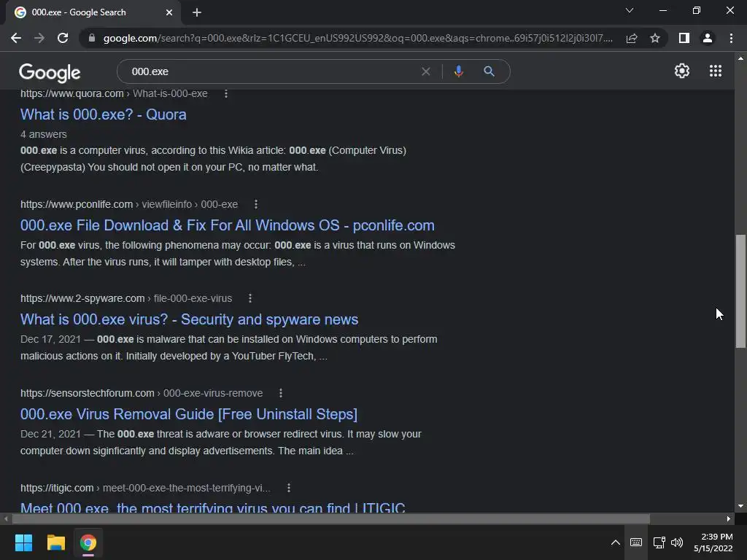Close the 000.exe Google Search tab
This screenshot has width=747, height=560.
(169, 12)
